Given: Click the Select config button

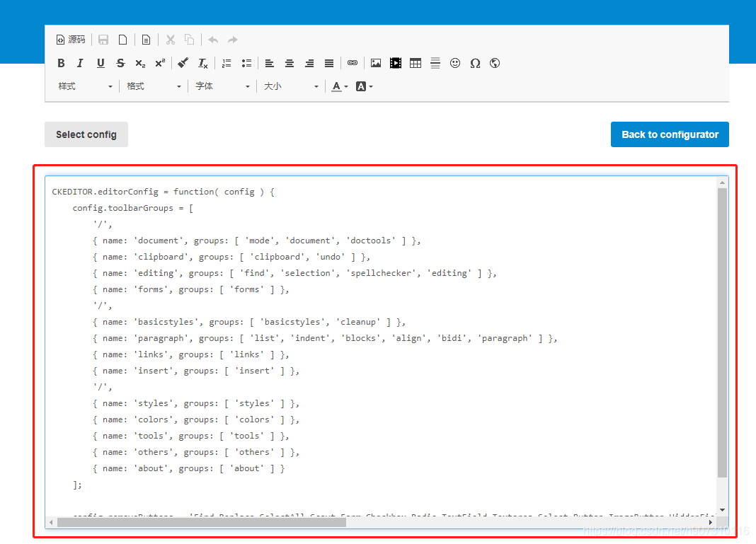Looking at the screenshot, I should tap(86, 134).
